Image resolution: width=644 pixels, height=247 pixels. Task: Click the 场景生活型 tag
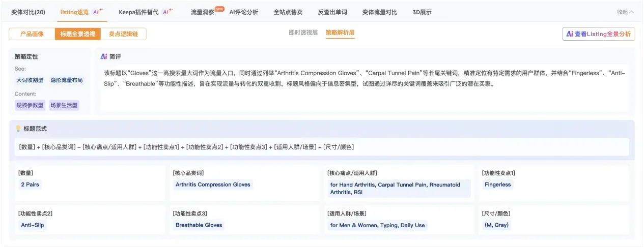[64, 106]
